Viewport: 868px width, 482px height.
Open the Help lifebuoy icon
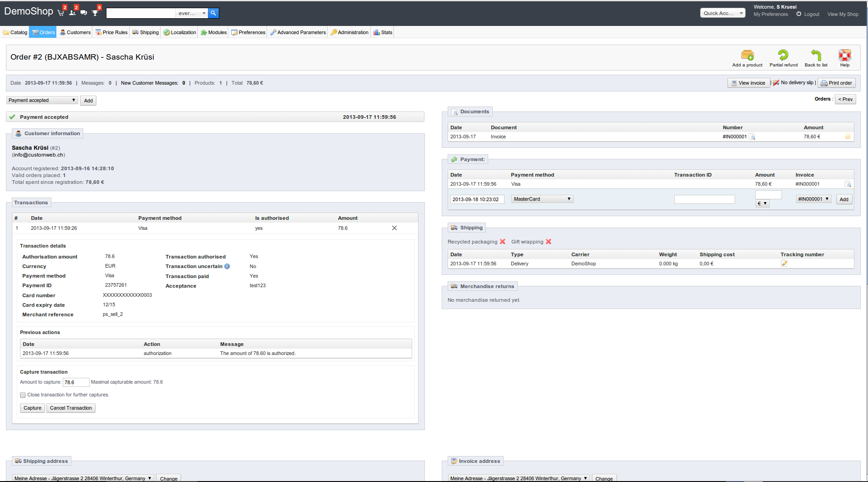[x=844, y=56]
